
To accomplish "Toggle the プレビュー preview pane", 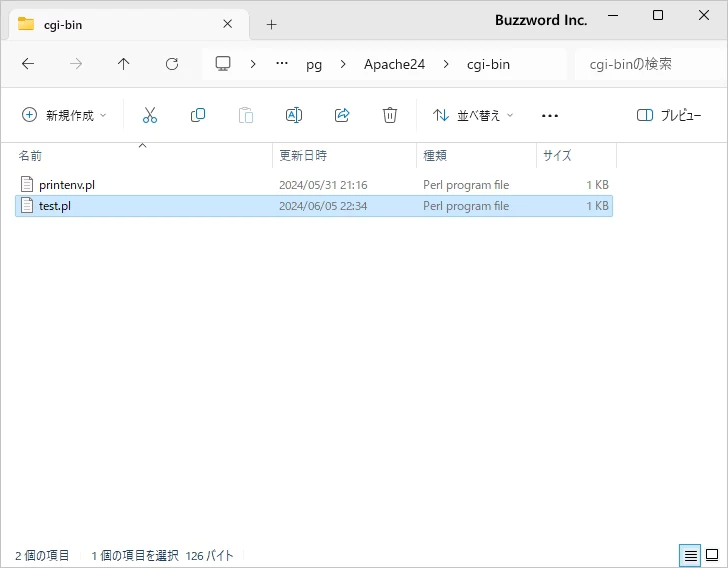I will [x=669, y=115].
